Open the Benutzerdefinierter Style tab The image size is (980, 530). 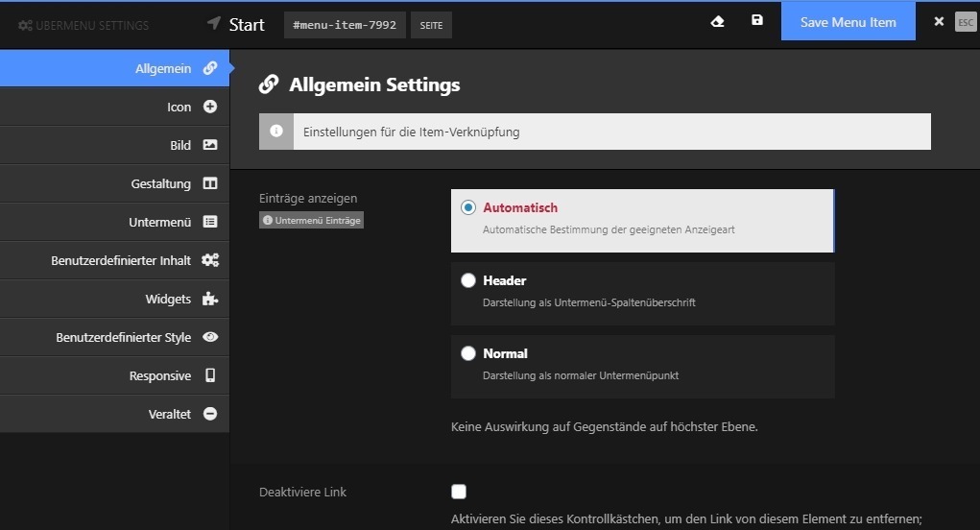point(114,337)
